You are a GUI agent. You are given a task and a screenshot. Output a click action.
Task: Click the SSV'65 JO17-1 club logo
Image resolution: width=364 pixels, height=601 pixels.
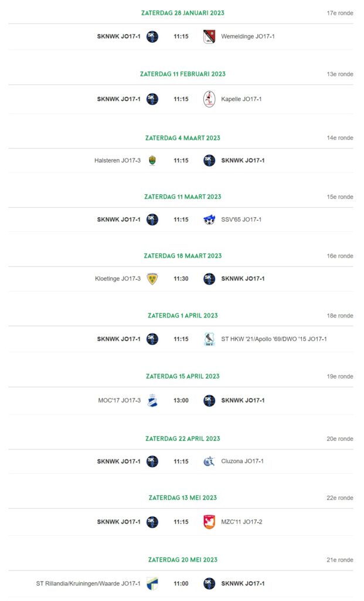[x=209, y=220]
